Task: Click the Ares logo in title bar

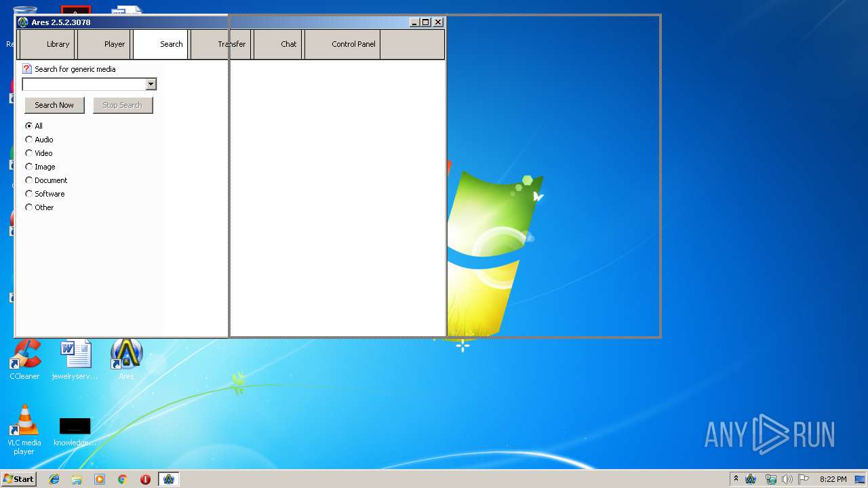Action: [x=23, y=22]
